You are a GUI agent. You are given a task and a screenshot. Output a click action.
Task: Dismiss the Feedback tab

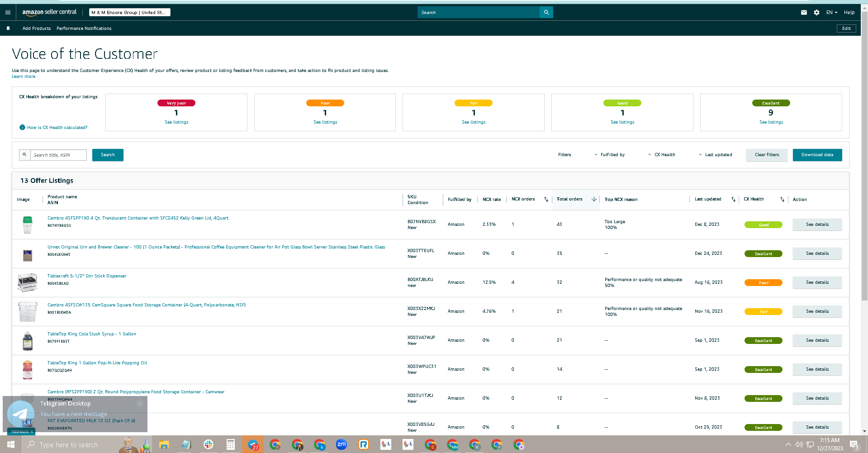tap(32, 432)
